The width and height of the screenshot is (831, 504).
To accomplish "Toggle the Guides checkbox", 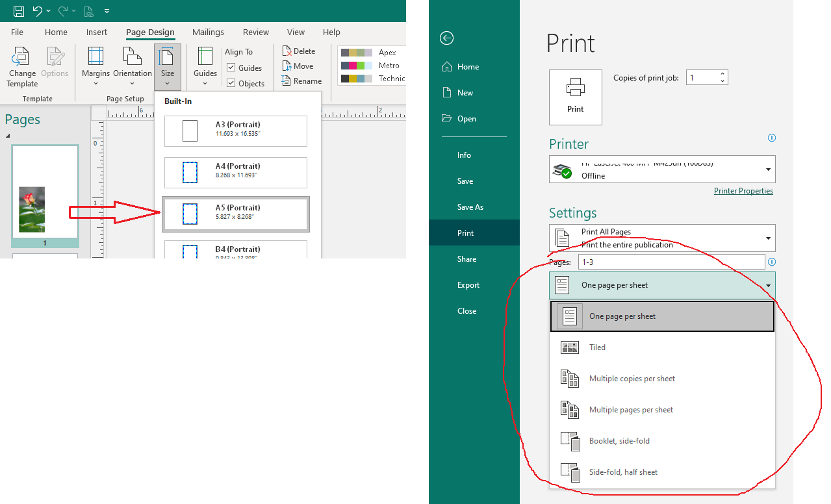I will tap(231, 68).
